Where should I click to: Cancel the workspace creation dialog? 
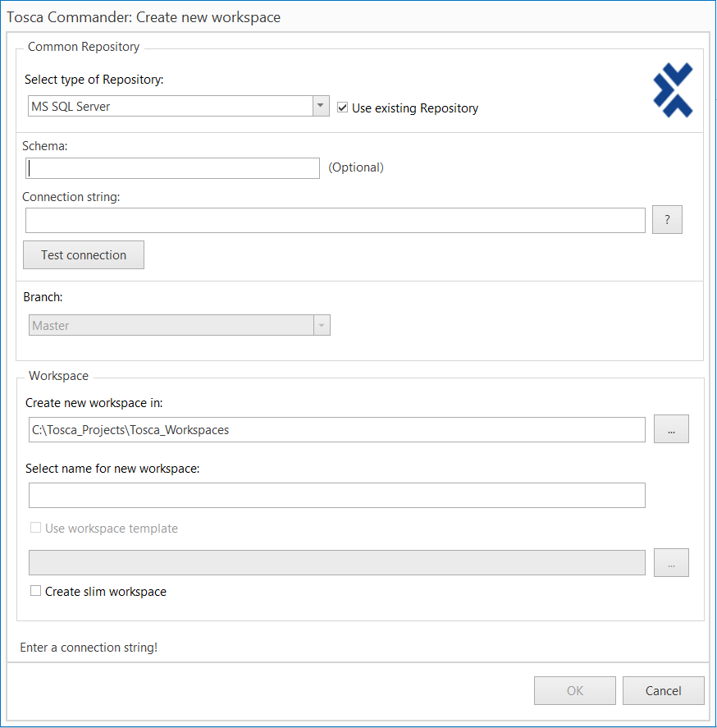[663, 690]
